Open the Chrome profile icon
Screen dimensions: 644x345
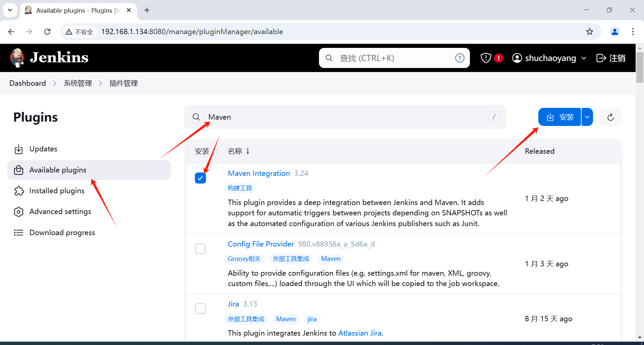click(614, 31)
